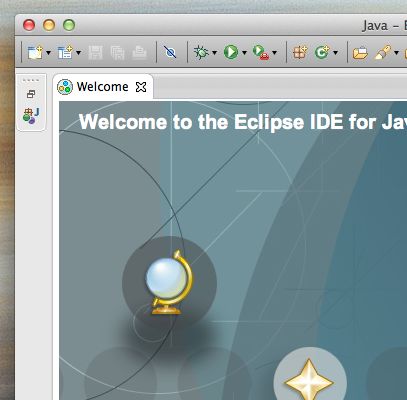Click the New Java Package icon
The height and width of the screenshot is (400, 407).
click(x=300, y=52)
